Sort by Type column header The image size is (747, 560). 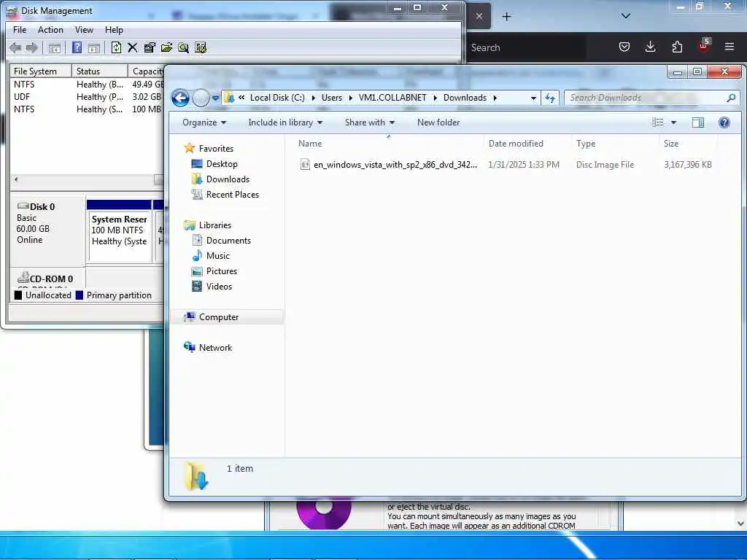pyautogui.click(x=615, y=144)
